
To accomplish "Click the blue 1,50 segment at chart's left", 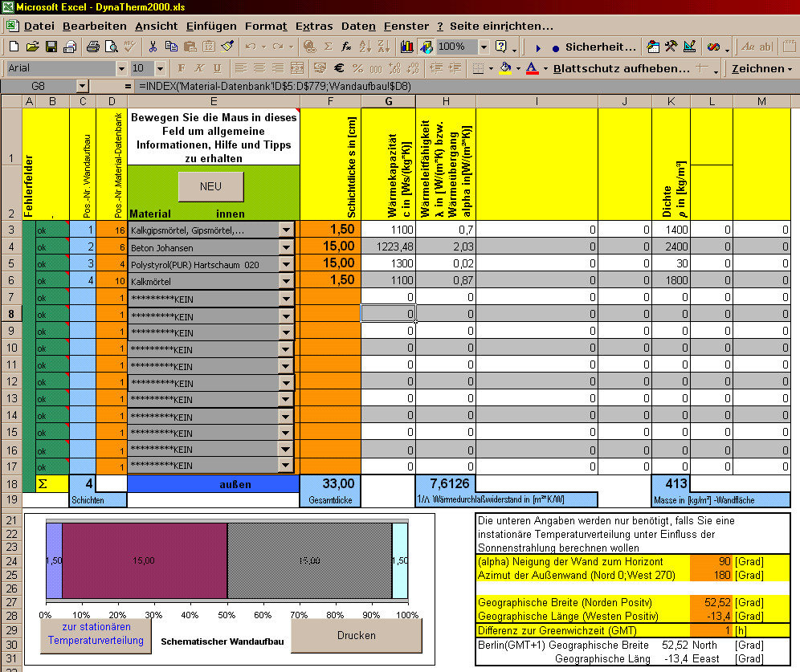I will click(x=54, y=560).
